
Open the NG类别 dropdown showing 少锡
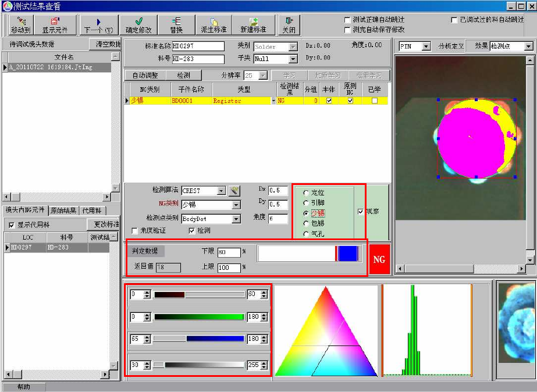[236, 205]
